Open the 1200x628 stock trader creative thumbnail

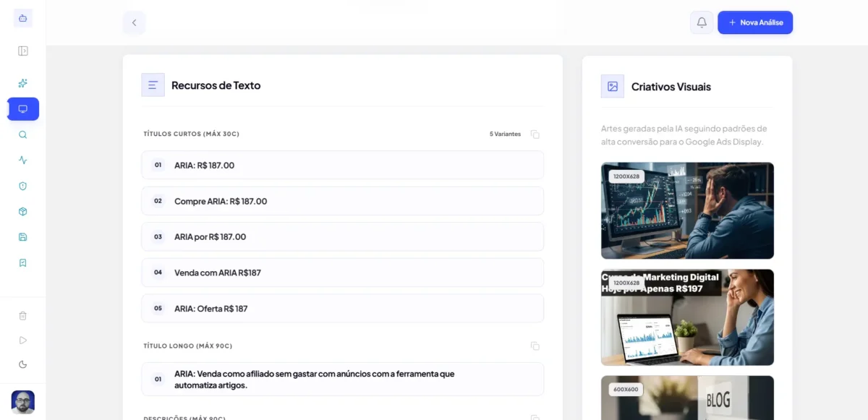point(687,210)
